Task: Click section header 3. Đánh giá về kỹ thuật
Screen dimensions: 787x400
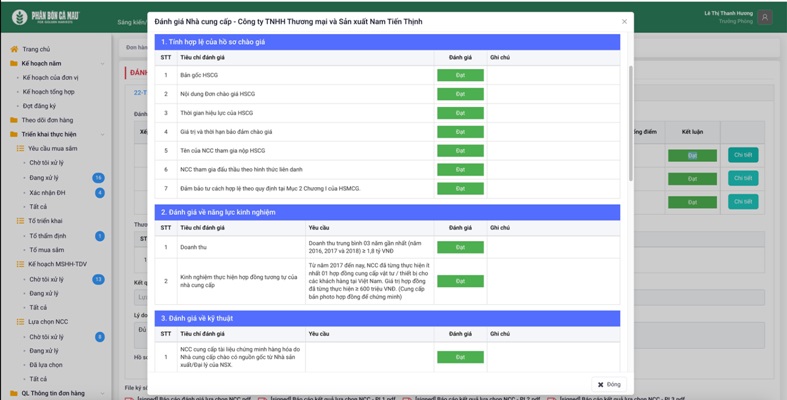Action: [387, 318]
